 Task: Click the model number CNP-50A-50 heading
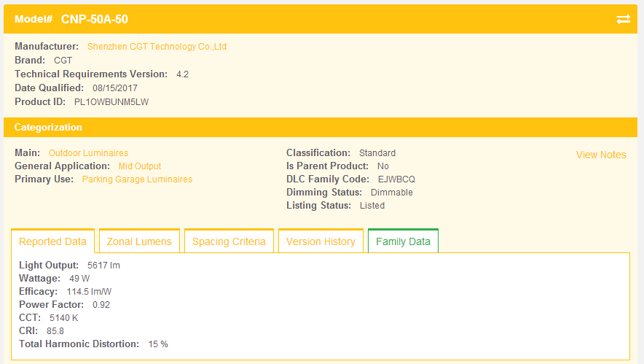tap(95, 20)
